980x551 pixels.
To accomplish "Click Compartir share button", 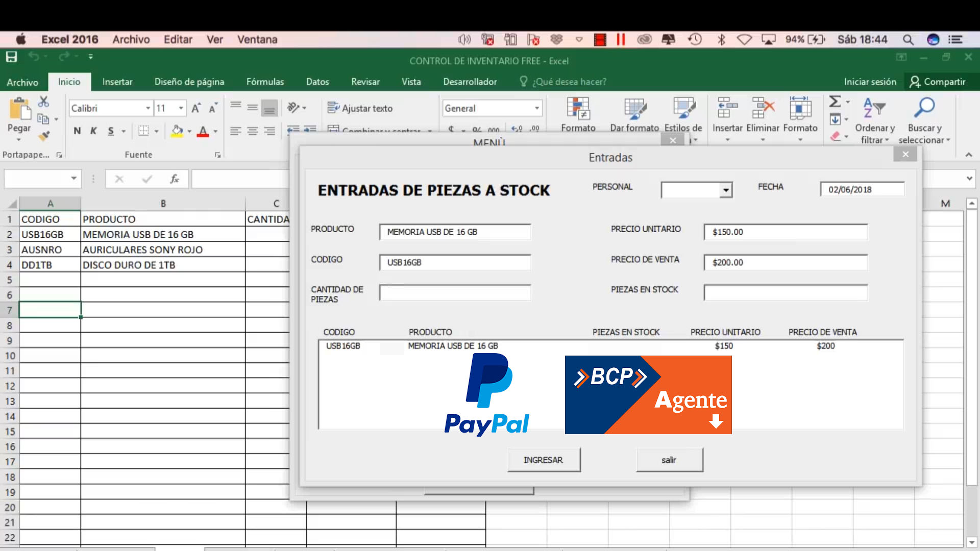I will point(938,82).
